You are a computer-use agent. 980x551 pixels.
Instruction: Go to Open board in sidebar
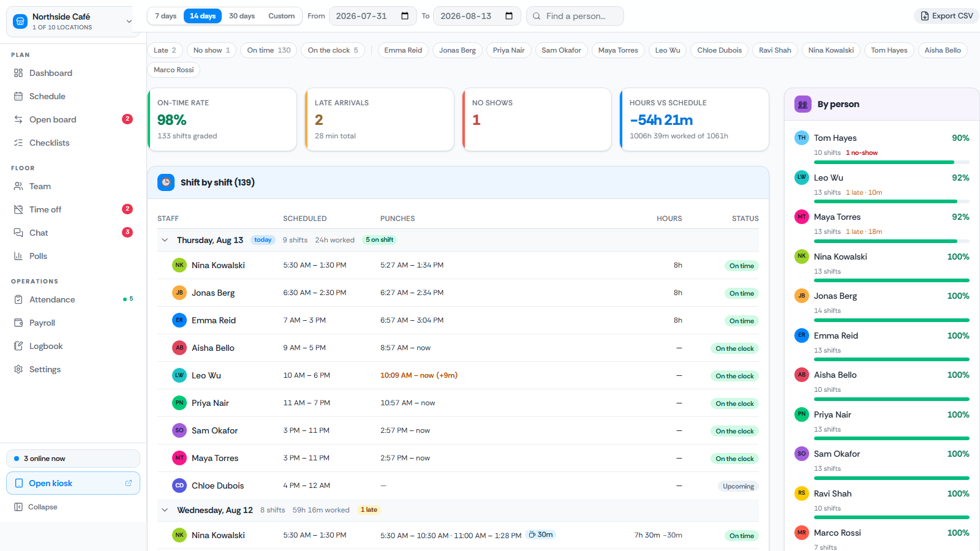(x=73, y=119)
